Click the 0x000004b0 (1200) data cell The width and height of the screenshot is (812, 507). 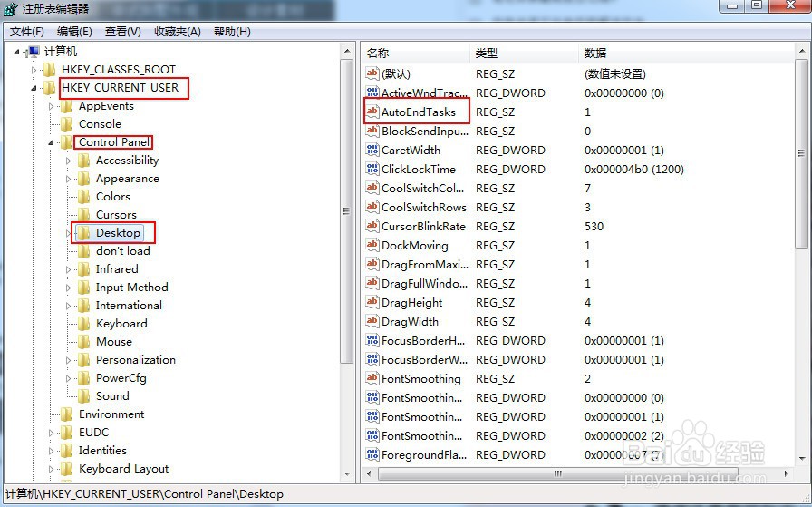click(x=633, y=169)
